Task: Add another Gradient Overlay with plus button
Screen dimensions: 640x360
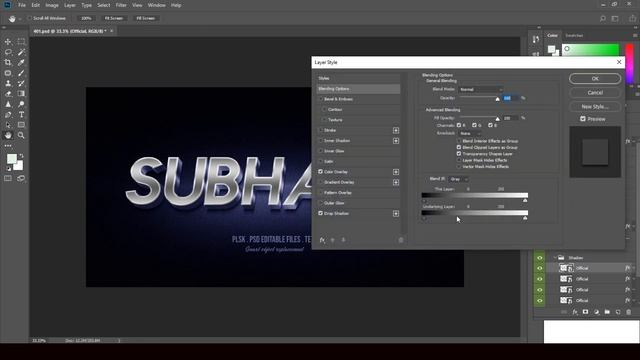Action: pyautogui.click(x=396, y=182)
